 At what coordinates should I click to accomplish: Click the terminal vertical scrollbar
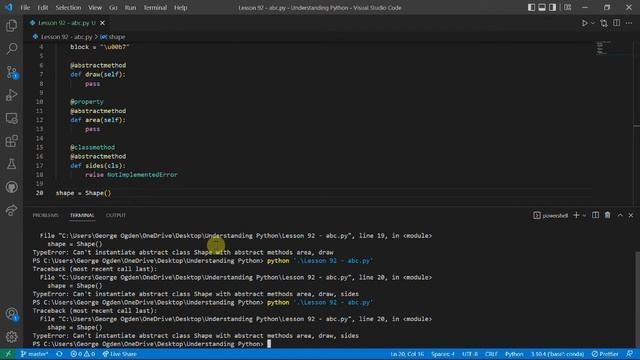637,300
